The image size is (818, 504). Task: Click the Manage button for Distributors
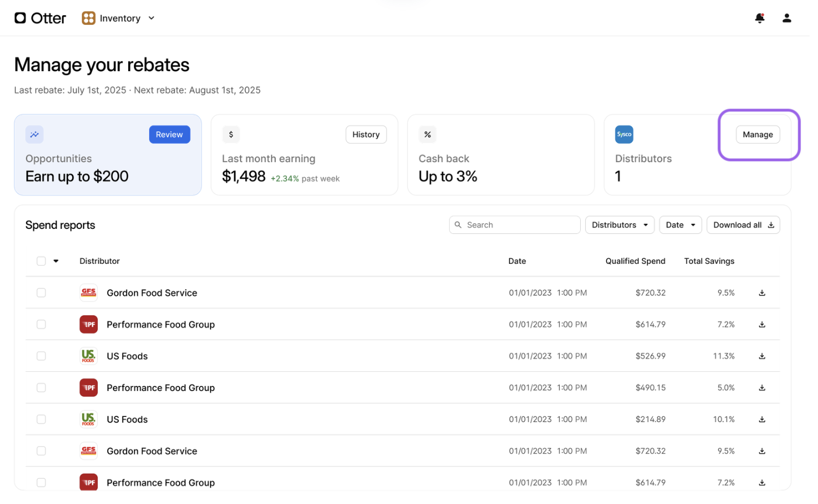pyautogui.click(x=758, y=134)
